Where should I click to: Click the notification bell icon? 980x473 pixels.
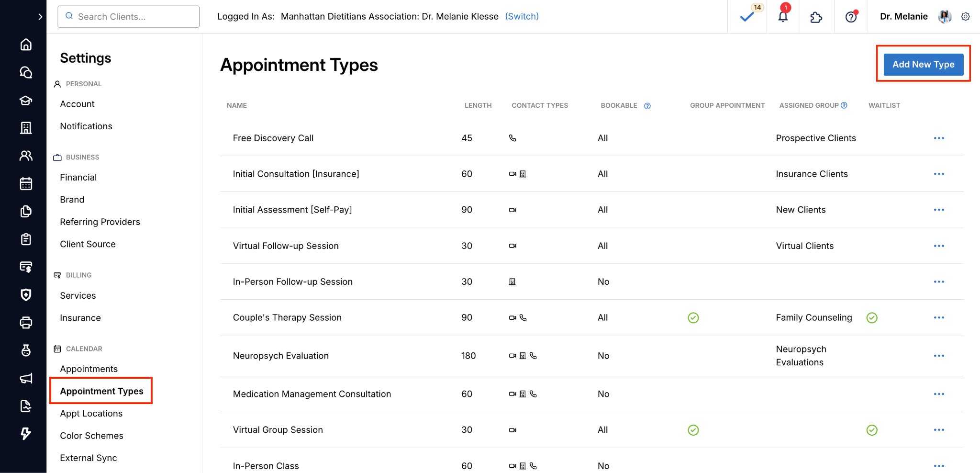783,17
